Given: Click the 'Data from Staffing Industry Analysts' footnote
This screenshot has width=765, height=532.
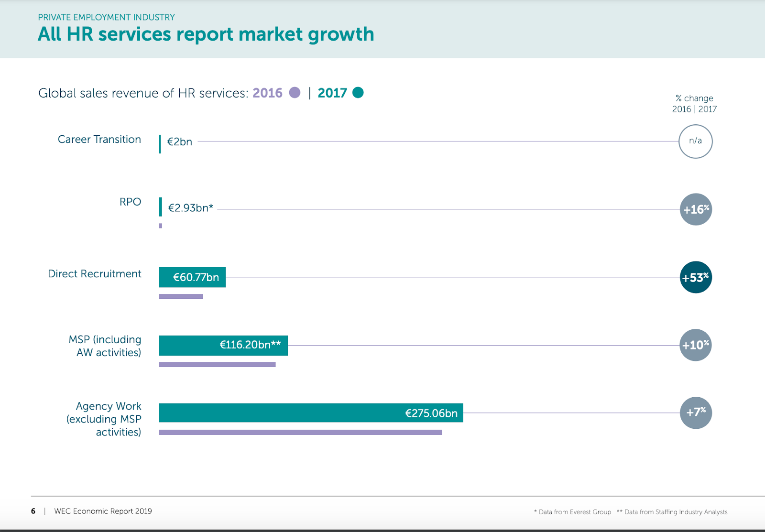Looking at the screenshot, I should tap(676, 512).
